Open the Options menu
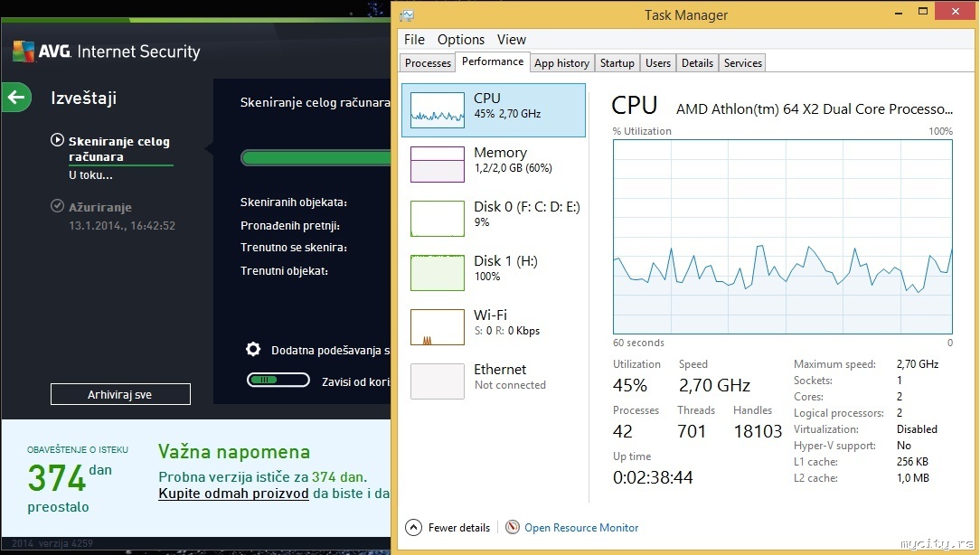Viewport: 980px width, 555px height. pyautogui.click(x=461, y=40)
